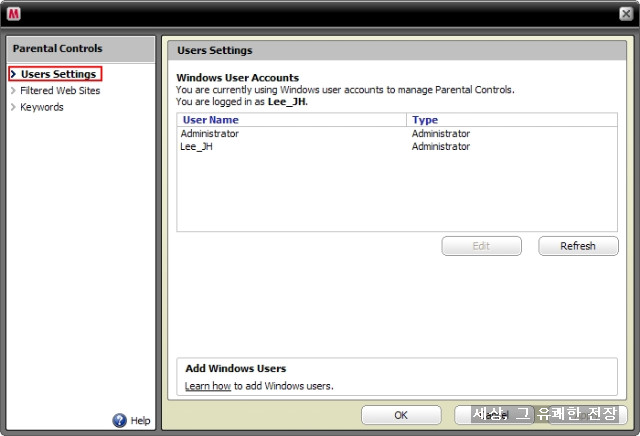This screenshot has width=640, height=436.
Task: Click the Add Windows Users heading
Action: point(236,368)
